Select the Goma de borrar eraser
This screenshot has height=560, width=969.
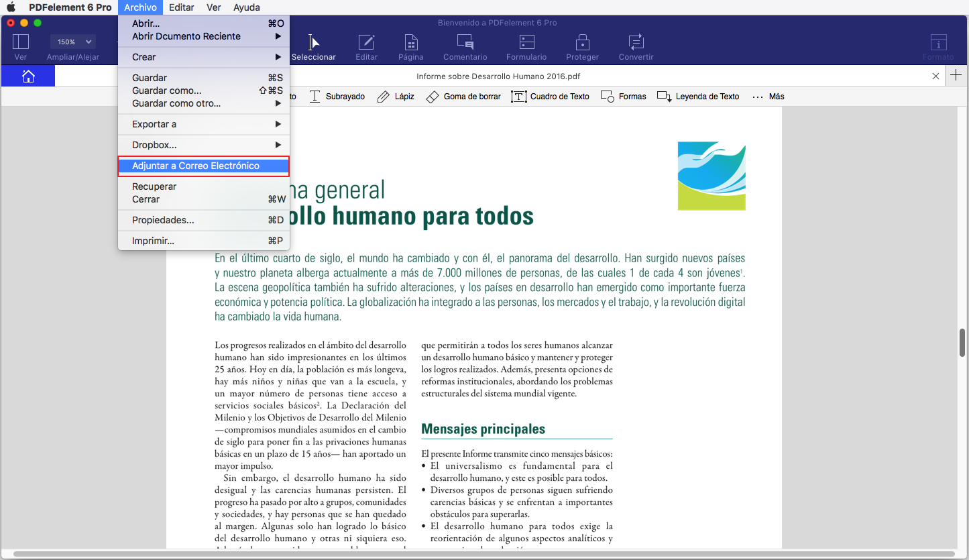[463, 97]
